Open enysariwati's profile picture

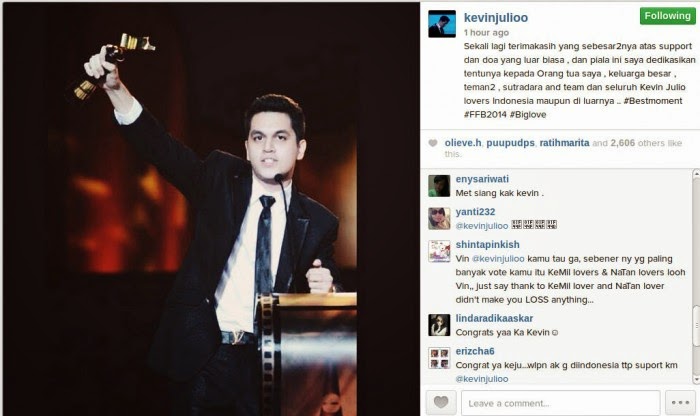point(439,186)
